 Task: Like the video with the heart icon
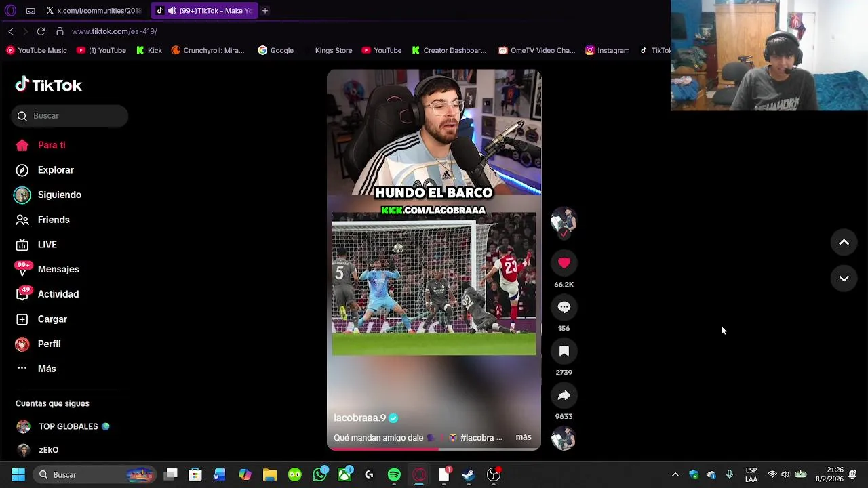(564, 263)
